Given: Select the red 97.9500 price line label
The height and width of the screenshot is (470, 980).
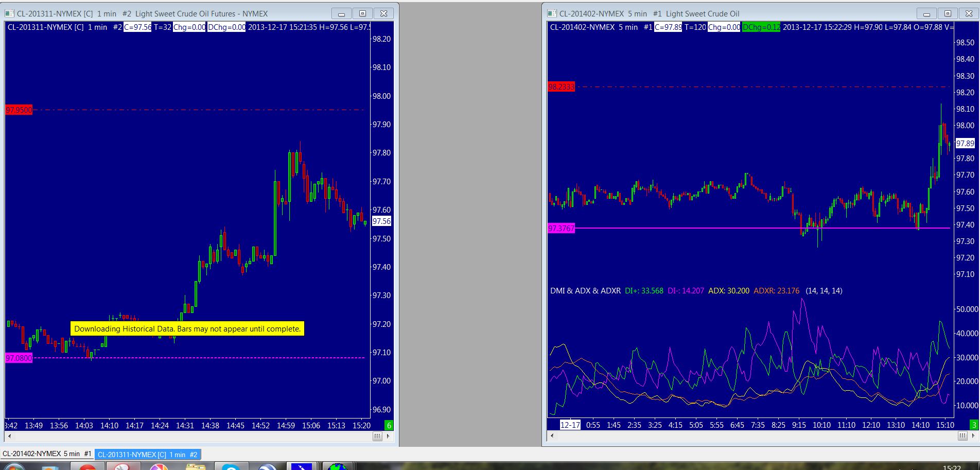Looking at the screenshot, I should [19, 110].
